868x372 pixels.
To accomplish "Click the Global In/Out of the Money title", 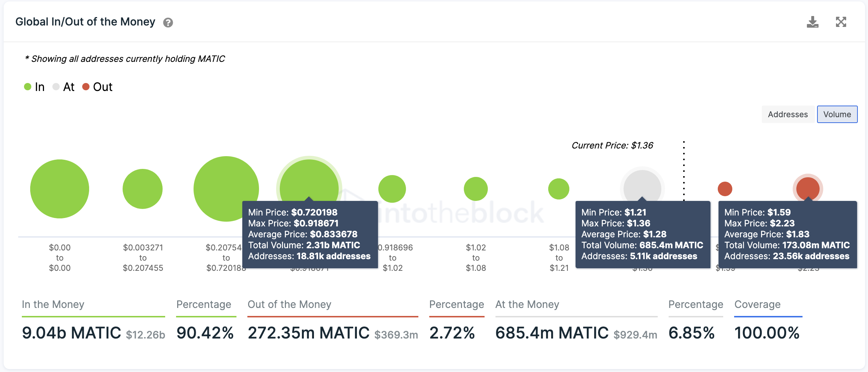I will click(x=85, y=22).
